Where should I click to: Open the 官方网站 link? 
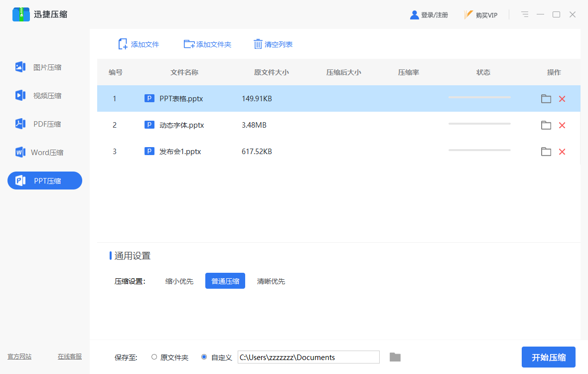pyautogui.click(x=19, y=357)
